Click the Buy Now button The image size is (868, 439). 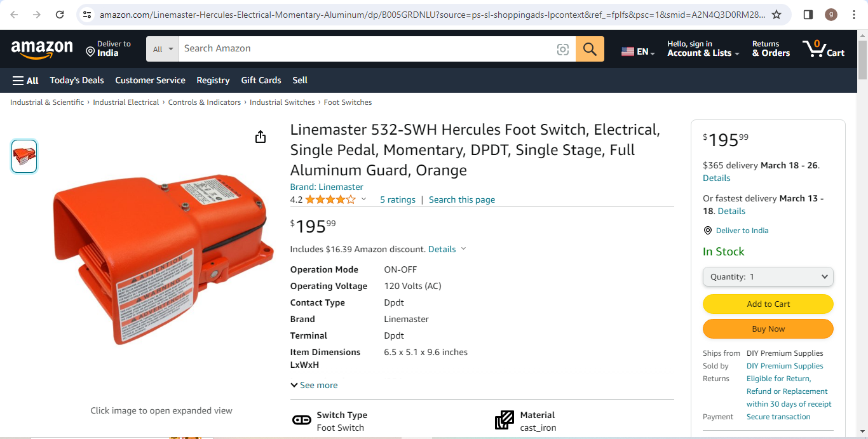pyautogui.click(x=768, y=329)
